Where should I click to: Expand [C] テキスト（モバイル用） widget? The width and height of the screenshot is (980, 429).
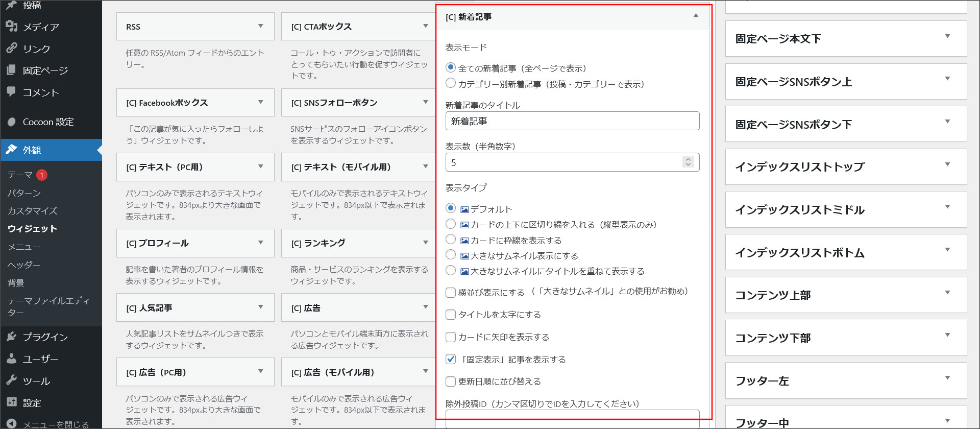coord(425,166)
